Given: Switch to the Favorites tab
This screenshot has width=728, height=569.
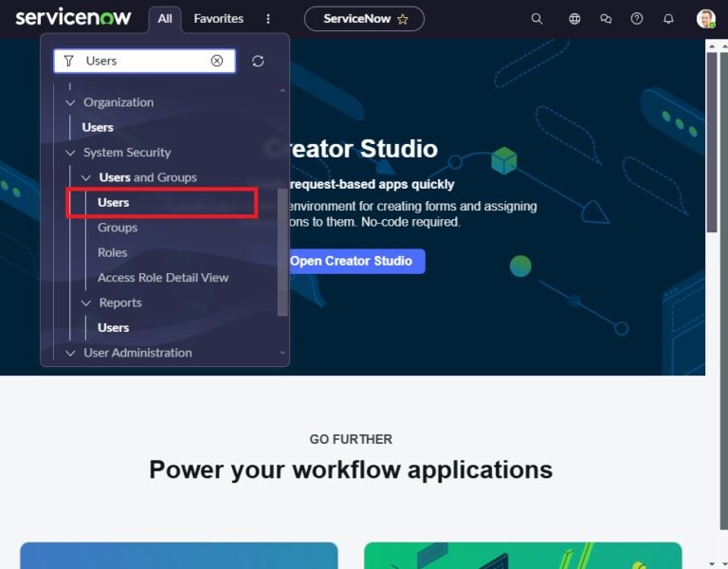Looking at the screenshot, I should tap(218, 19).
